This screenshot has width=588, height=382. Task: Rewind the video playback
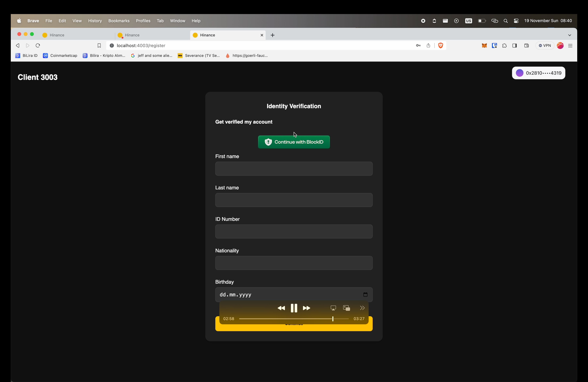tap(281, 308)
